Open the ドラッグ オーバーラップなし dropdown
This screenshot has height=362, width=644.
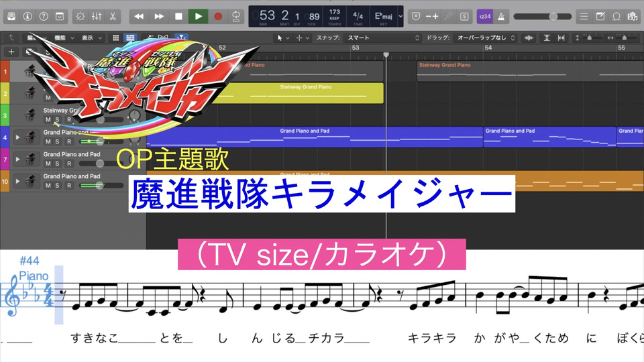pos(486,38)
